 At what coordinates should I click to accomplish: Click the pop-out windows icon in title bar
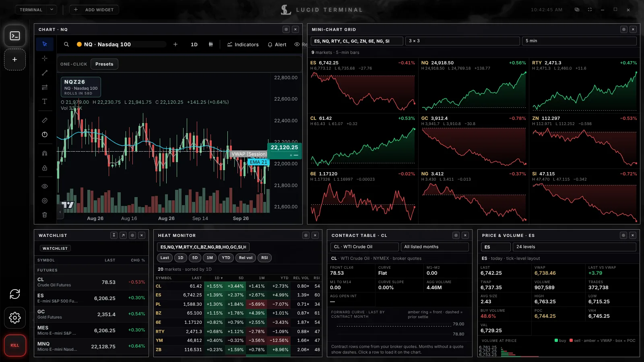577,10
